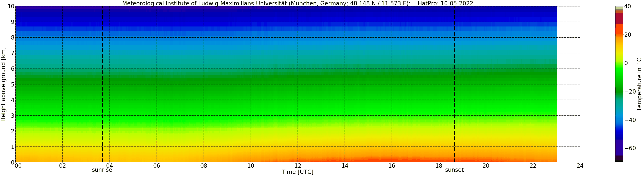This screenshot has height=176, width=644.
Task: Click the x-axis tick label 10
Action: [x=251, y=166]
